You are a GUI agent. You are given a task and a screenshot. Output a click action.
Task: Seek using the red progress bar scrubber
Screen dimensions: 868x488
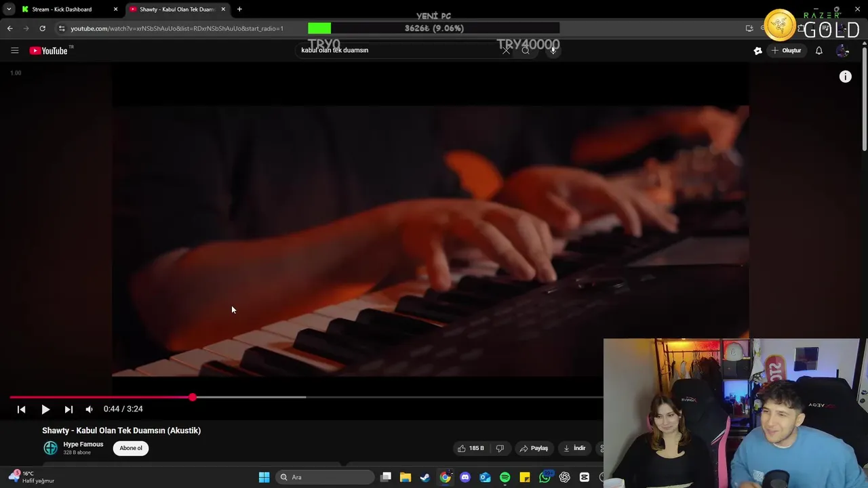pos(193,397)
